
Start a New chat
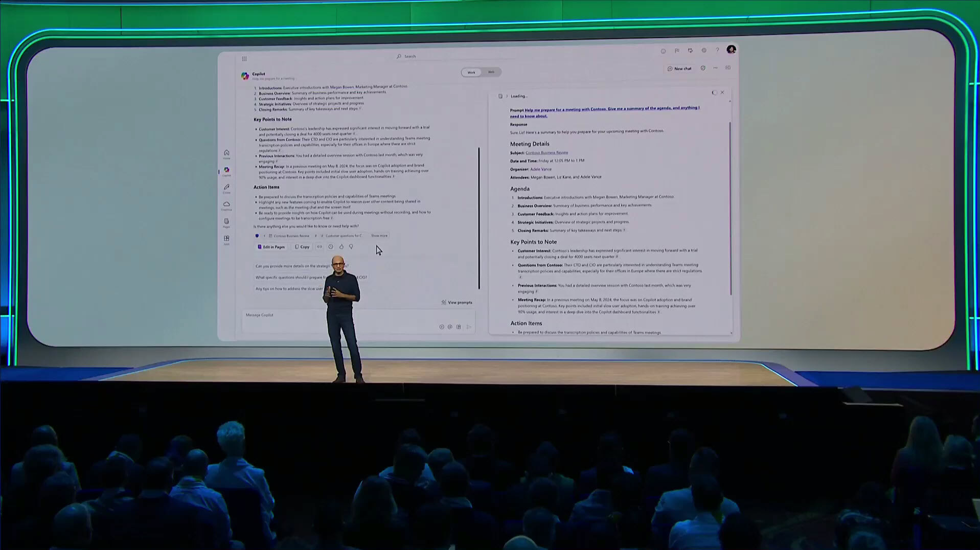click(679, 68)
